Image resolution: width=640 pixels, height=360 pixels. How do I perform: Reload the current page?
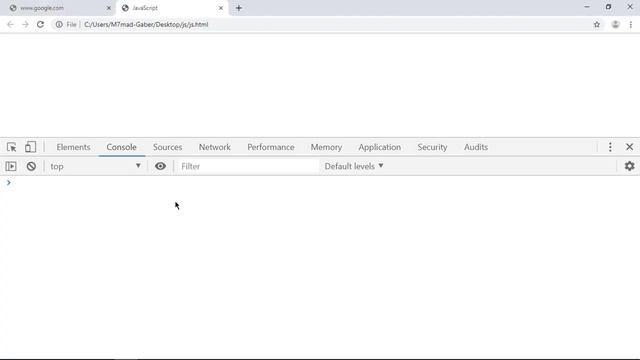40,24
